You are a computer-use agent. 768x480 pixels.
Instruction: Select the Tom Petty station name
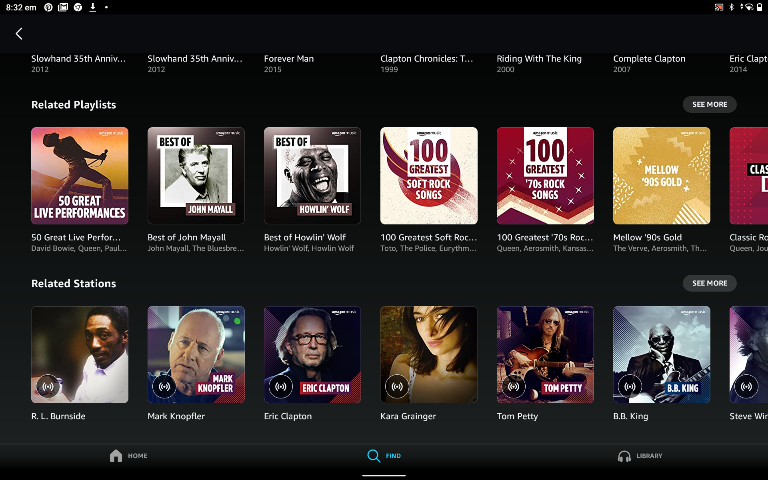coord(517,416)
